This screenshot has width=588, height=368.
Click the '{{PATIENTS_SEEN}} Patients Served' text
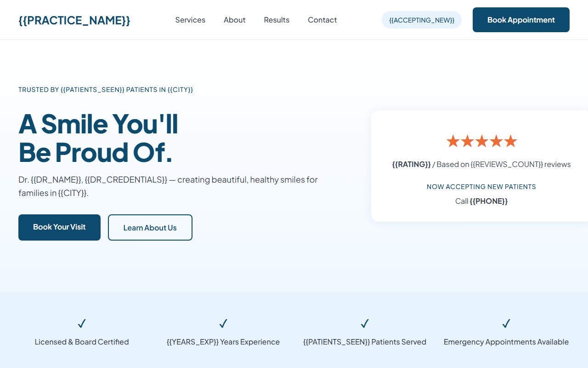tap(365, 342)
